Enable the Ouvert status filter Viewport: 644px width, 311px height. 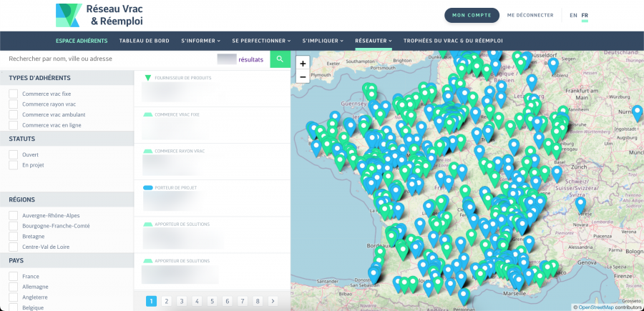tap(13, 154)
